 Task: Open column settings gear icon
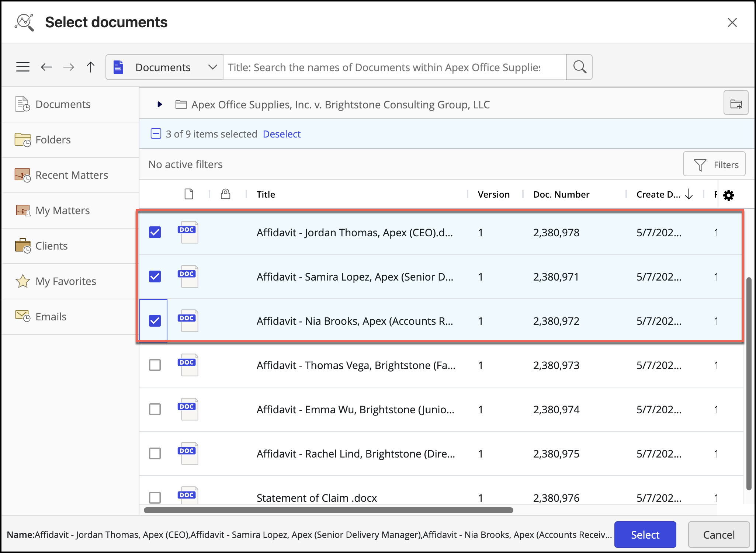(x=729, y=195)
